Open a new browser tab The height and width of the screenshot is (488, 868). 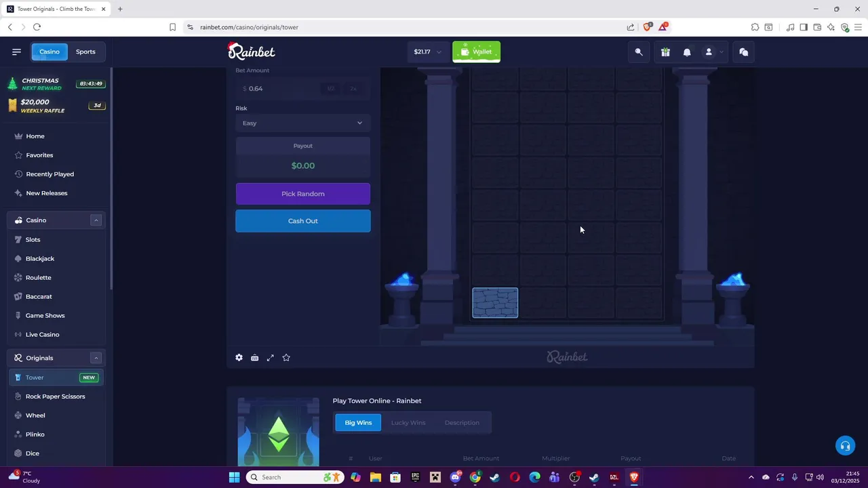click(120, 9)
